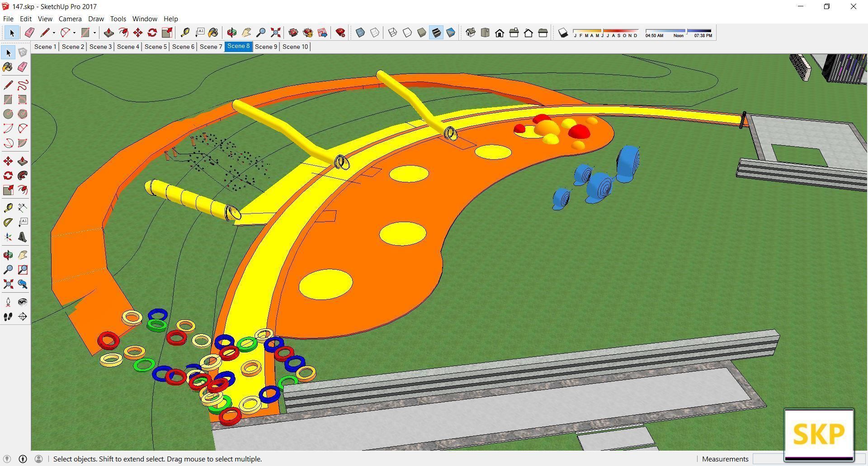Open the Window menu

[x=145, y=19]
